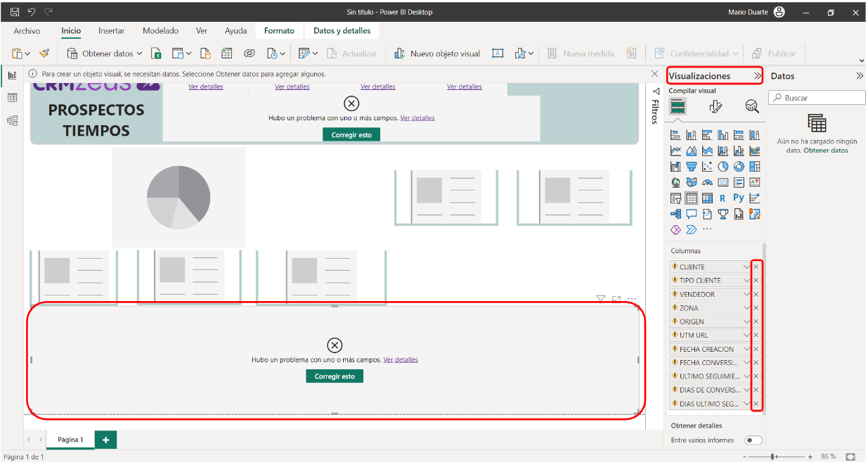Switch to the Insertar ribbon tab

click(x=112, y=31)
